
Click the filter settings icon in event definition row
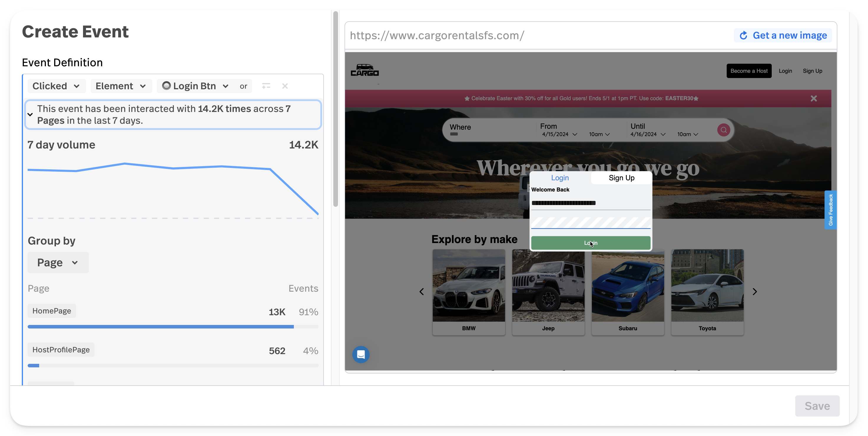point(266,86)
